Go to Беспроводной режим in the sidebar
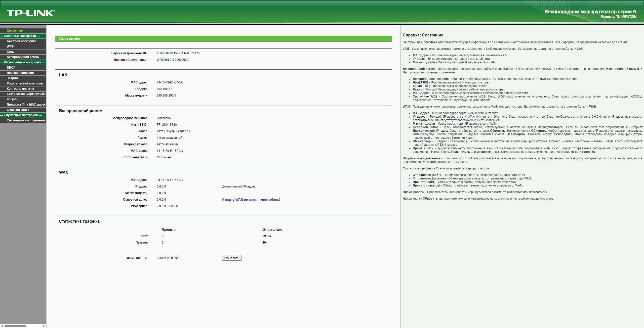 23,57
